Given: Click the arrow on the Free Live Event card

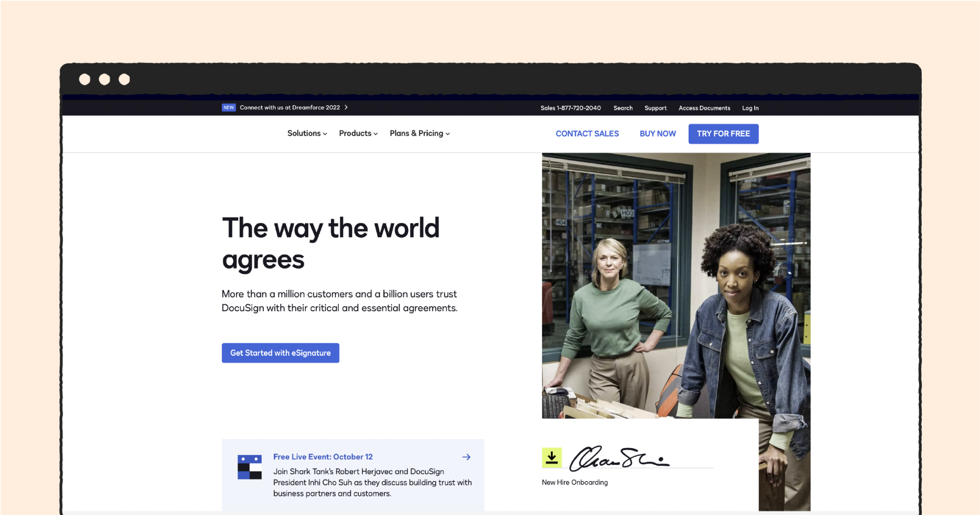Looking at the screenshot, I should tap(466, 457).
